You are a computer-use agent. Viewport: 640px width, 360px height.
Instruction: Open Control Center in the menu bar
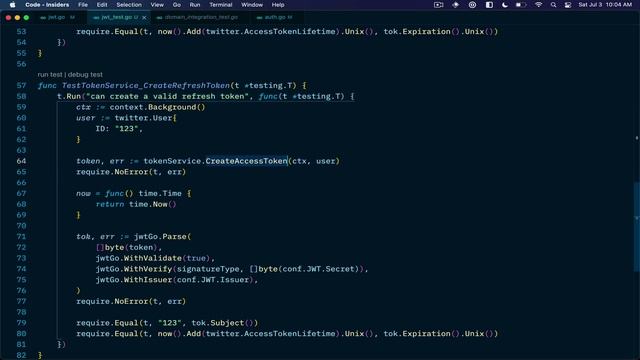coord(568,5)
